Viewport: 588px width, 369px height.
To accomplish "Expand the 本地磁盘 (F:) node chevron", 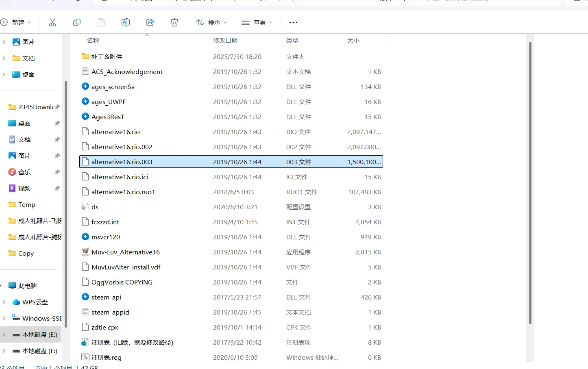I will [4, 351].
